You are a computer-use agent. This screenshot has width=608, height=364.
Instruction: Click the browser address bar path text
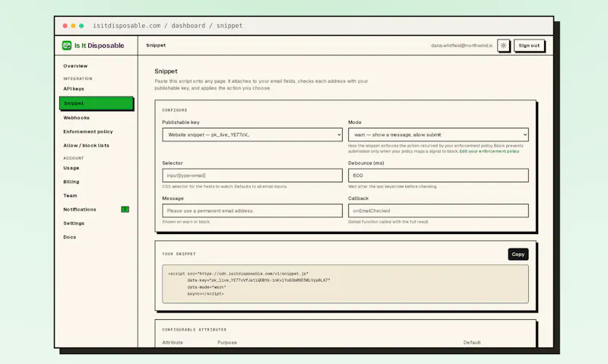coord(167,26)
